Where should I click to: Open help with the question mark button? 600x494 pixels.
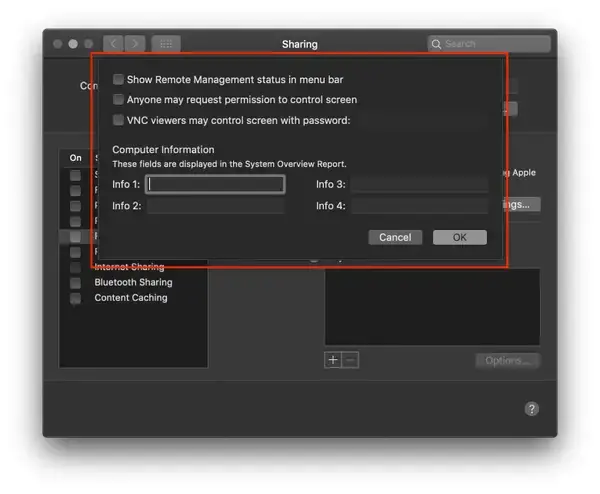(532, 409)
